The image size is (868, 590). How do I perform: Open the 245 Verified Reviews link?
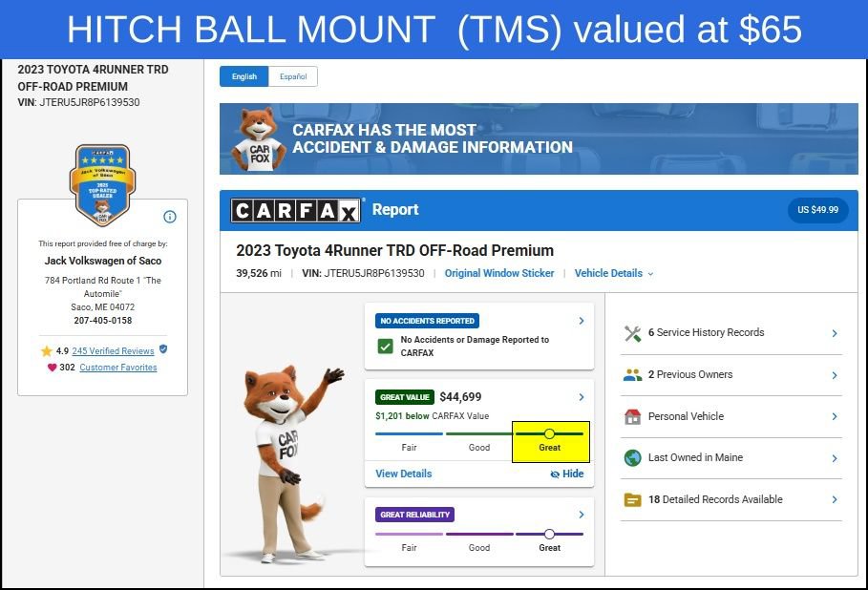pos(113,351)
